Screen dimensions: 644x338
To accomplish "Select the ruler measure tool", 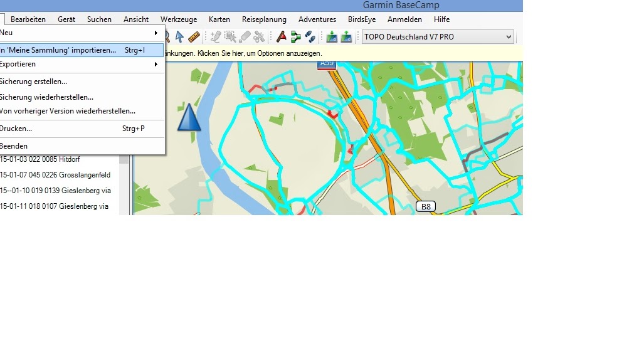I will pos(194,37).
